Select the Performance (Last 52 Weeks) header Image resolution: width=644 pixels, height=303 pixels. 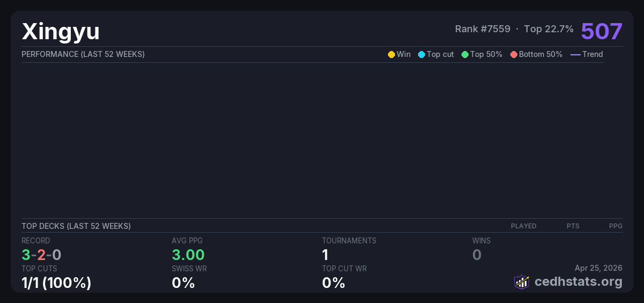(x=83, y=54)
